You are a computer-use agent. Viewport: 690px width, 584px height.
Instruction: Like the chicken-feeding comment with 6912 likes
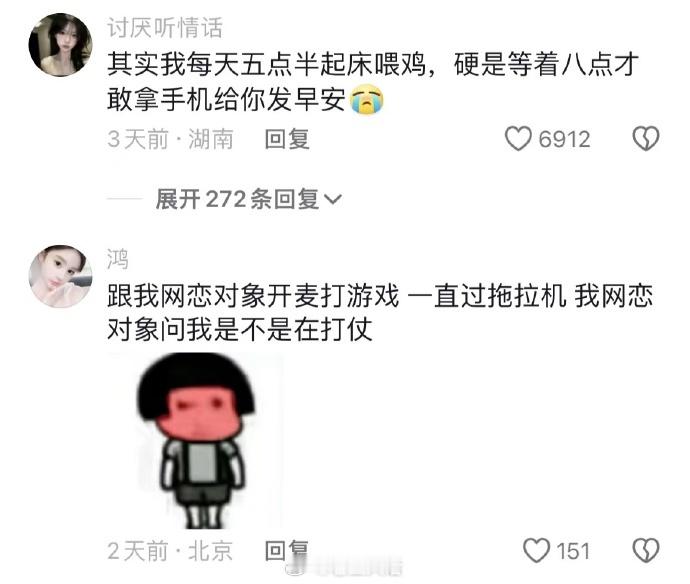[x=518, y=139]
